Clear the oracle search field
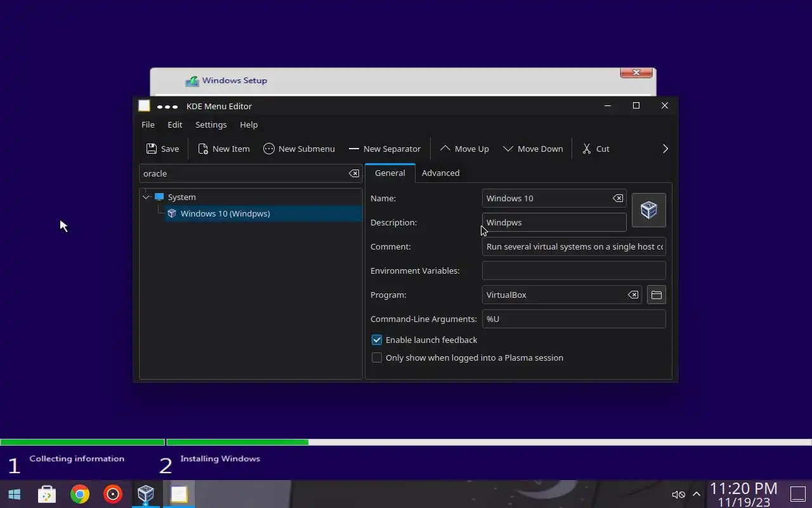 tap(354, 173)
